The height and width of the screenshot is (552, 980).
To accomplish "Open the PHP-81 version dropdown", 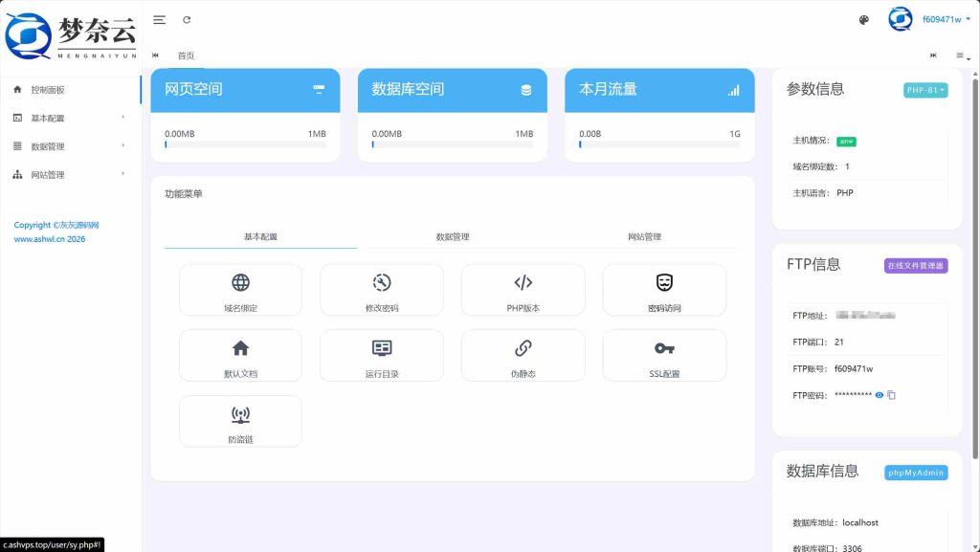I will (x=924, y=90).
